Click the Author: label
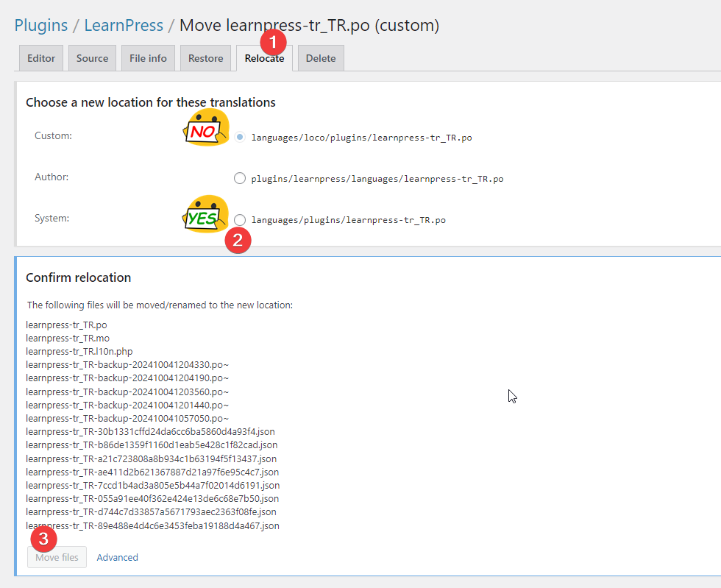The height and width of the screenshot is (588, 721). tap(51, 177)
